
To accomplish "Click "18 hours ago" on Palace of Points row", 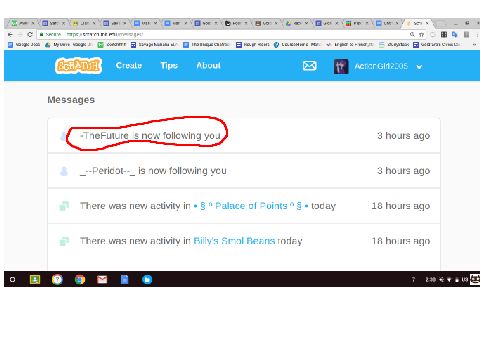I will coord(401,206).
